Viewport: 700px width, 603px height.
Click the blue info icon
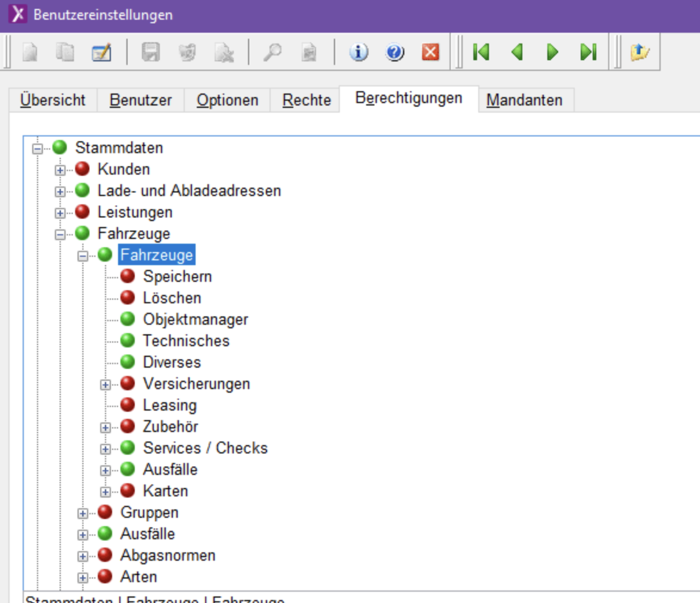coord(358,52)
